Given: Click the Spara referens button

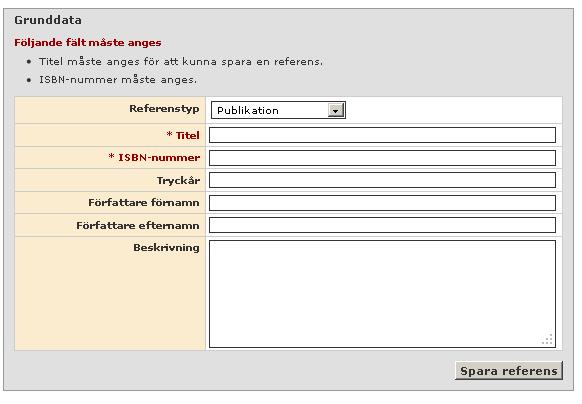Looking at the screenshot, I should pyautogui.click(x=509, y=371).
